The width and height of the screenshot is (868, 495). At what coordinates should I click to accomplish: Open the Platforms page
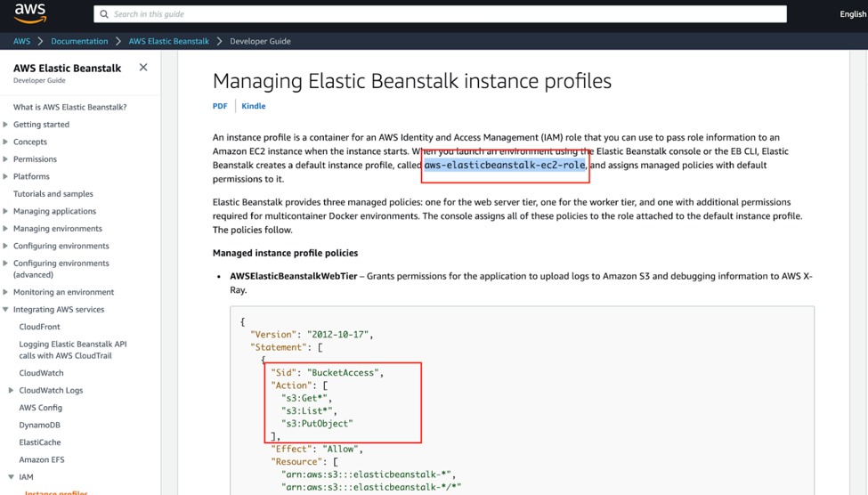point(31,176)
